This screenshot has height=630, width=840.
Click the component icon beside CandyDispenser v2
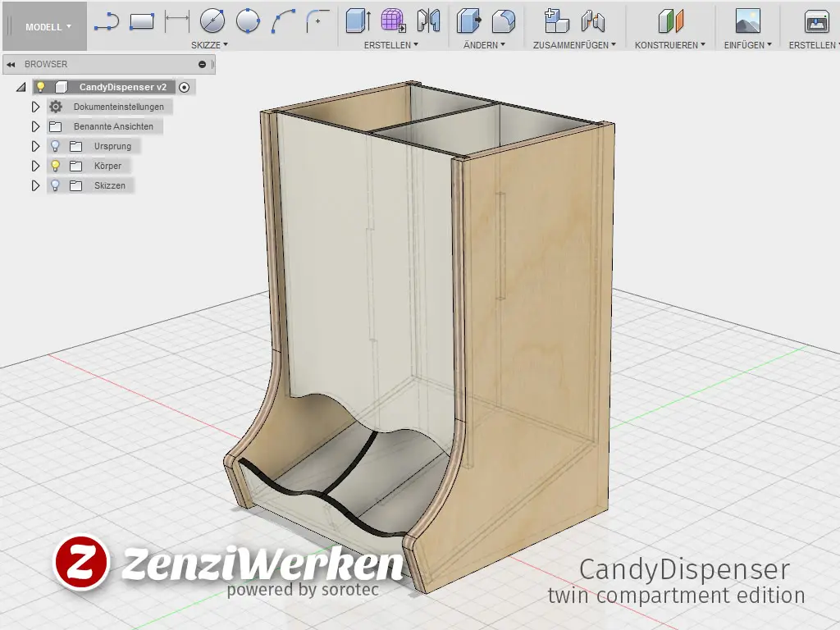[x=61, y=87]
